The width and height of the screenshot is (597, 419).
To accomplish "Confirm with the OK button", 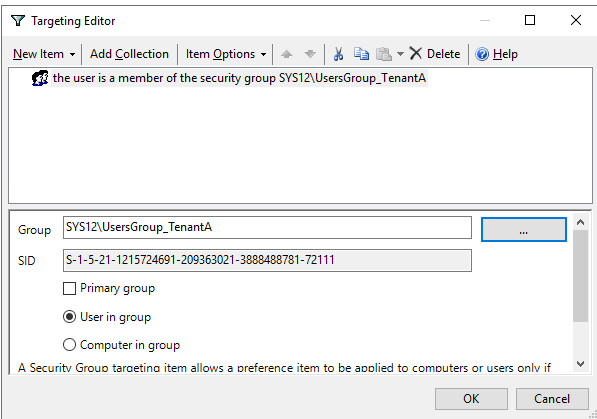I will (471, 399).
